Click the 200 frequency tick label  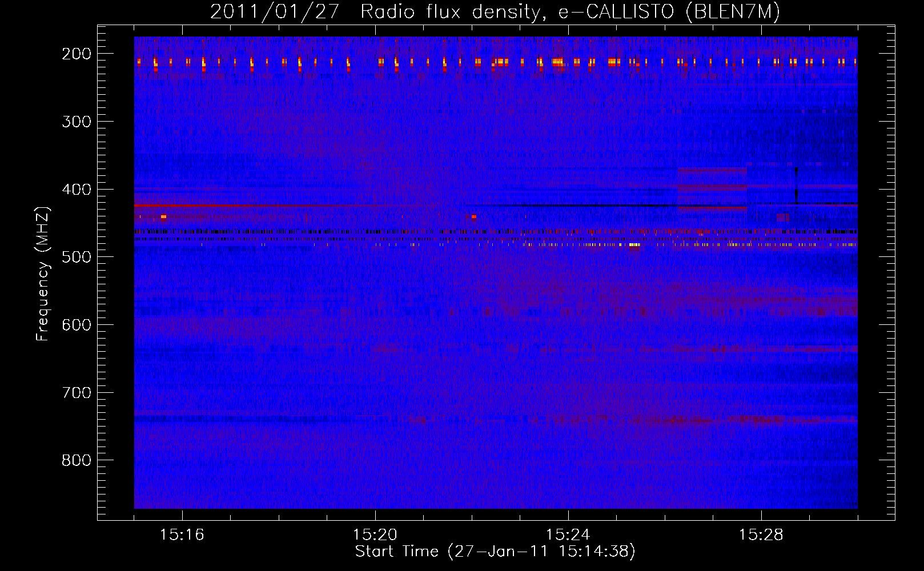point(77,54)
